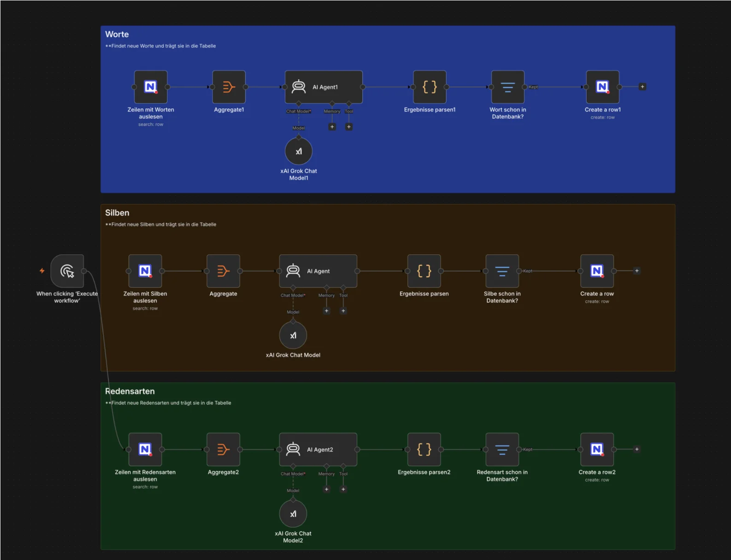This screenshot has width=731, height=560.
Task: Add Memory to AI Agent in Silben
Action: (x=327, y=311)
